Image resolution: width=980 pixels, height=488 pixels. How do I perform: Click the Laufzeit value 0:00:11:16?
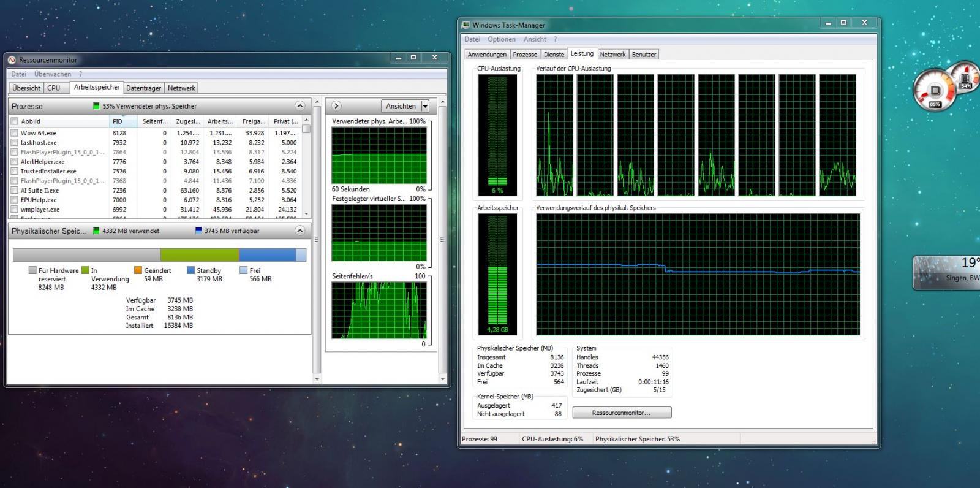pos(654,381)
